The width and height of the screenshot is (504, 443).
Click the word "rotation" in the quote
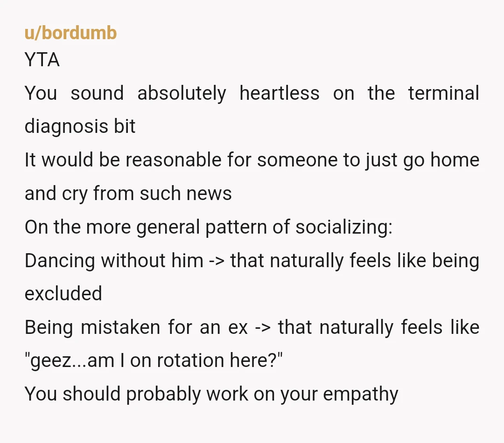click(190, 360)
